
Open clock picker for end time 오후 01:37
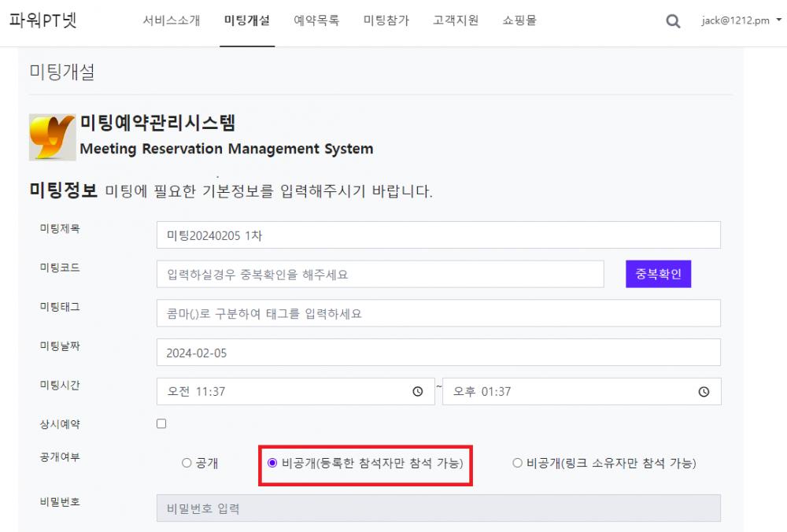pos(704,391)
